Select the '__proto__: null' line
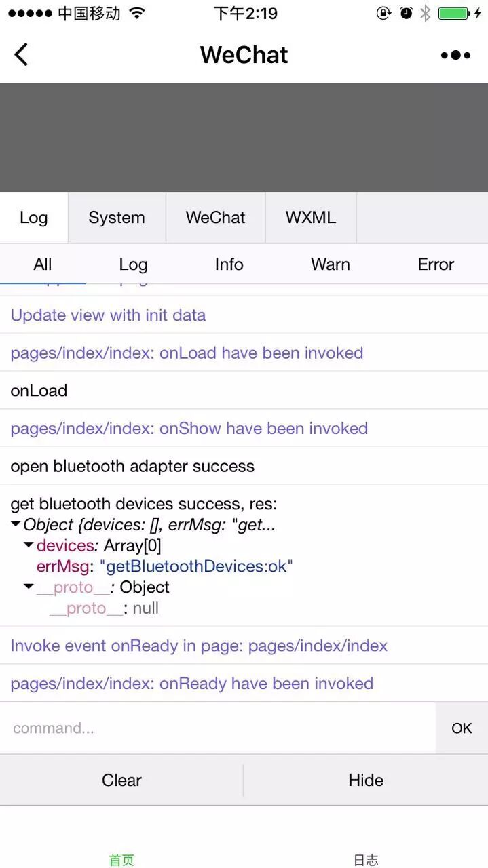Viewport: 488px width, 868px height. click(x=104, y=608)
